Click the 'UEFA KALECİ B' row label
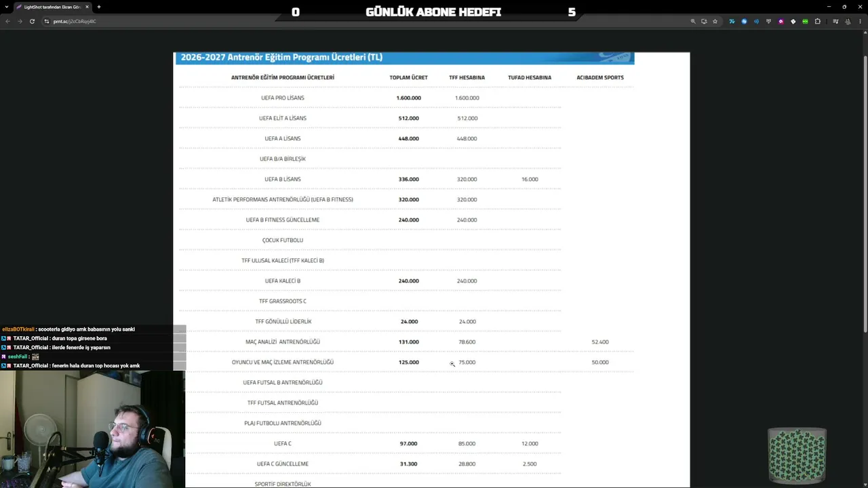The width and height of the screenshot is (868, 488). 283,281
